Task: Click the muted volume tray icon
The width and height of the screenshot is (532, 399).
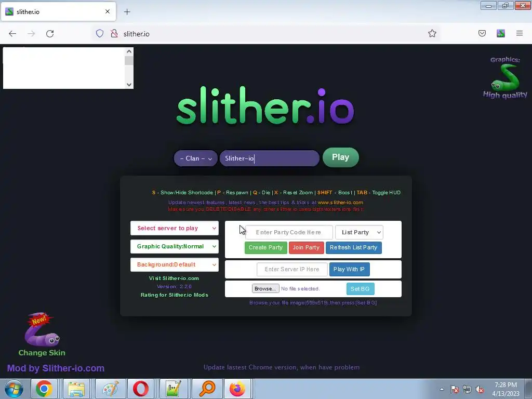Action: pos(480,390)
